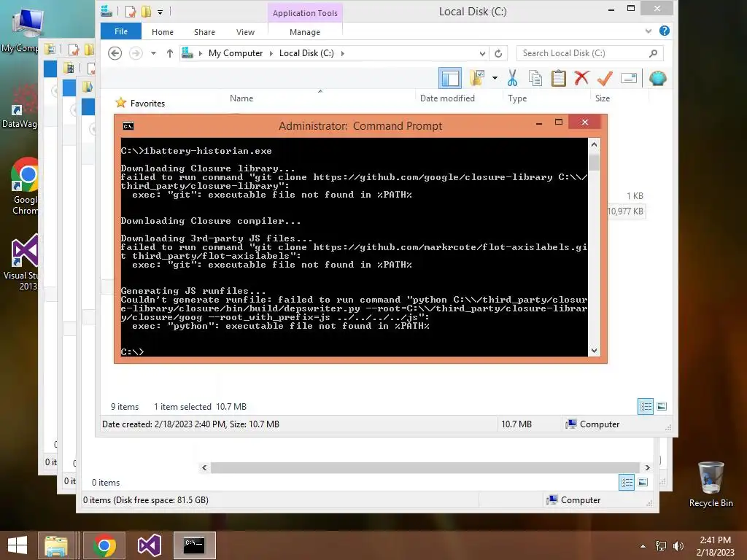
Task: Click the C:\> prompt line at bottom of console
Action: tap(132, 352)
